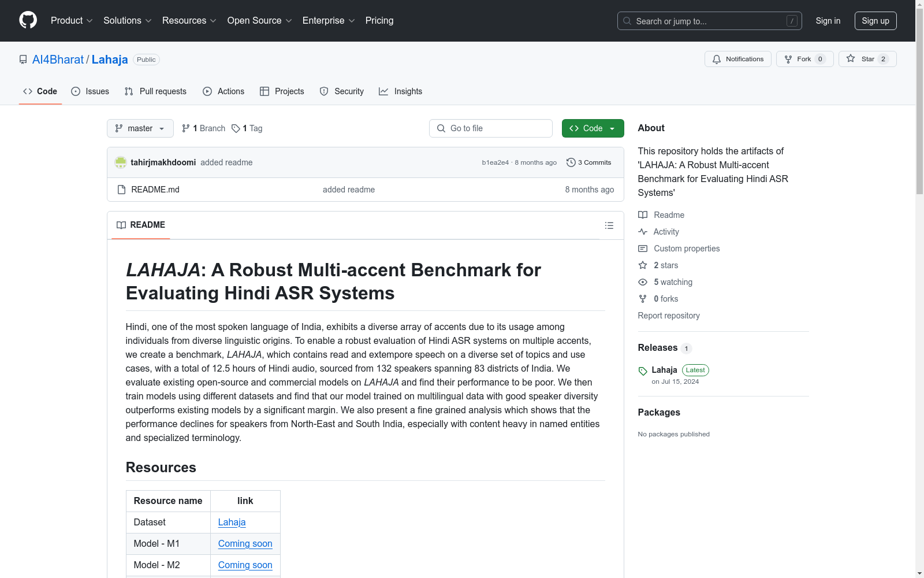The image size is (924, 578).
Task: Click the magnifier icon in Go to file
Action: [441, 128]
